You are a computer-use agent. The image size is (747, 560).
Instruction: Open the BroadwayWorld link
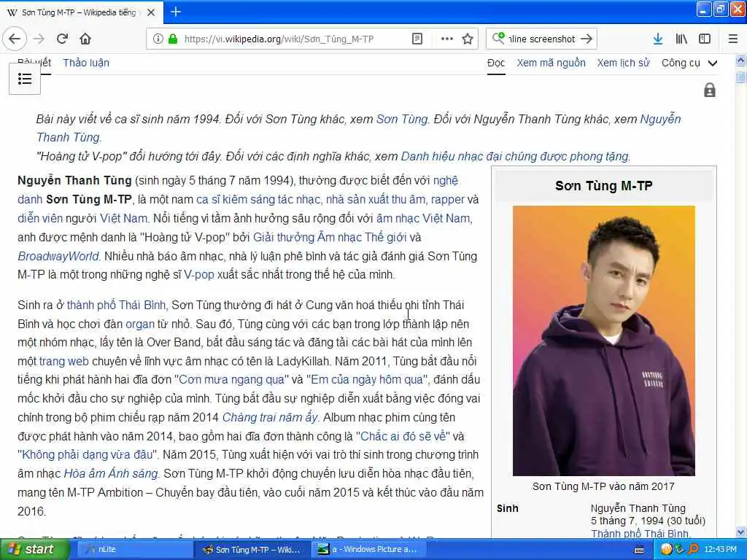(58, 256)
